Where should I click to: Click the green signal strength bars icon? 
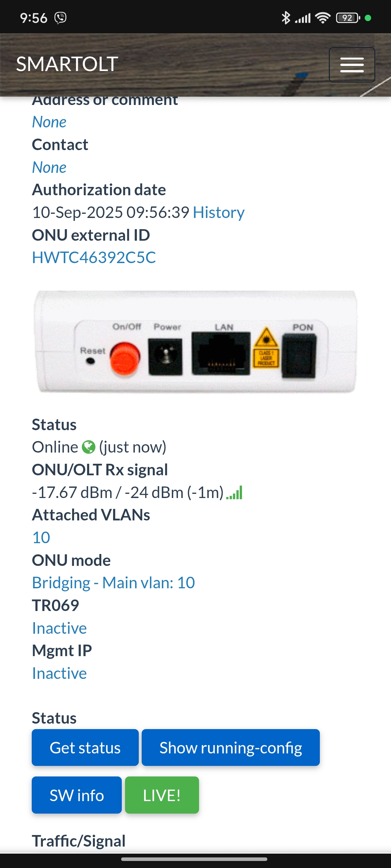(234, 493)
